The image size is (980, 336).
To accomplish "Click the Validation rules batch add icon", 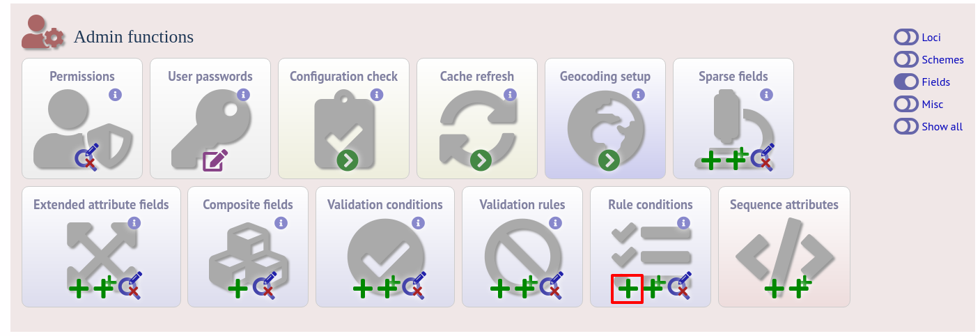I will 527,287.
